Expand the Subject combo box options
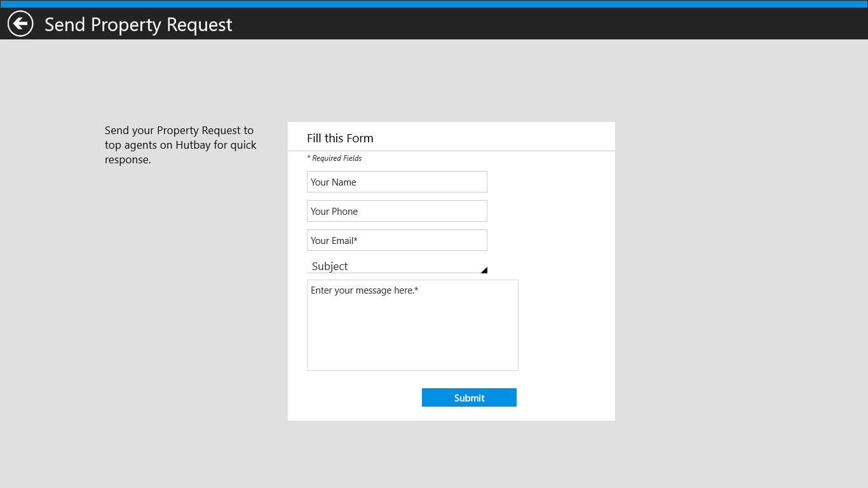This screenshot has width=868, height=488. tap(397, 266)
